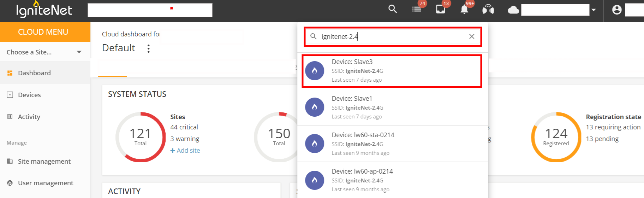Clear the search with the X button
The image size is (644, 198).
472,36
